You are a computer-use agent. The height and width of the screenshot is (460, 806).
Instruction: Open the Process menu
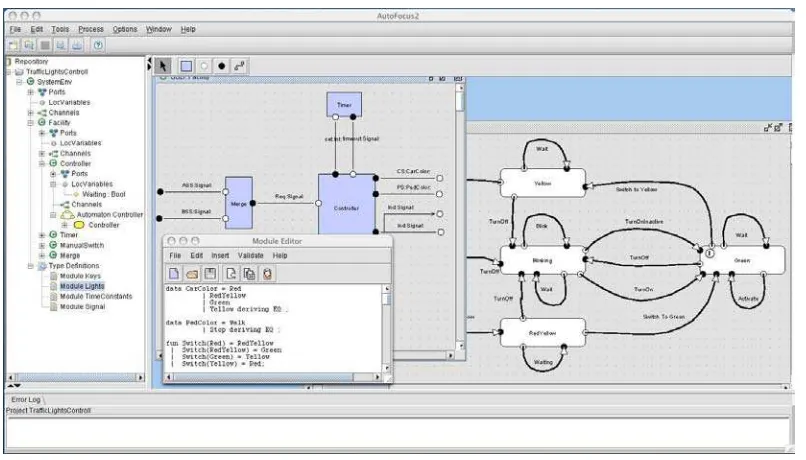91,29
